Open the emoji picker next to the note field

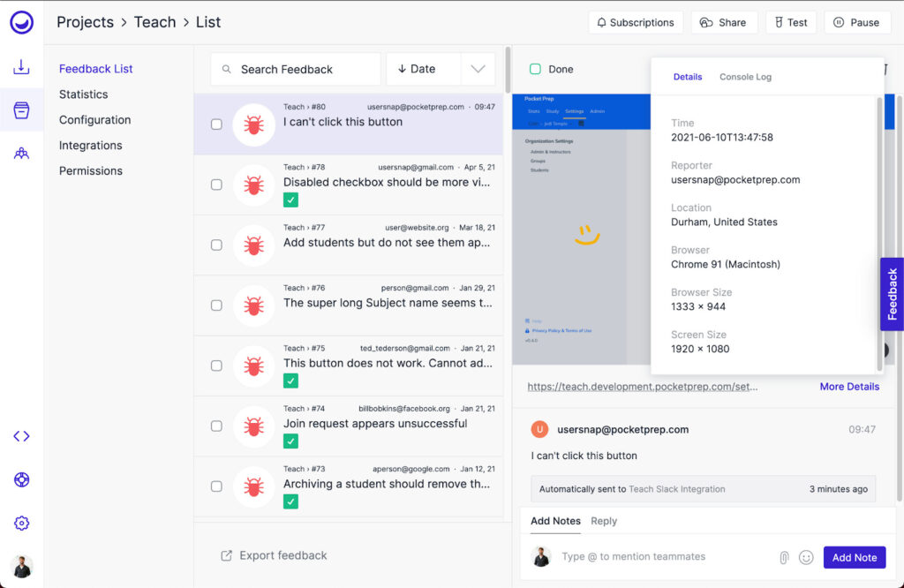click(806, 556)
